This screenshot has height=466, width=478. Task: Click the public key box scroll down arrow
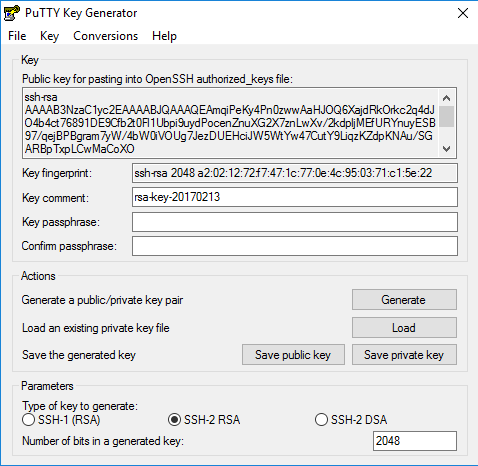[x=446, y=149]
